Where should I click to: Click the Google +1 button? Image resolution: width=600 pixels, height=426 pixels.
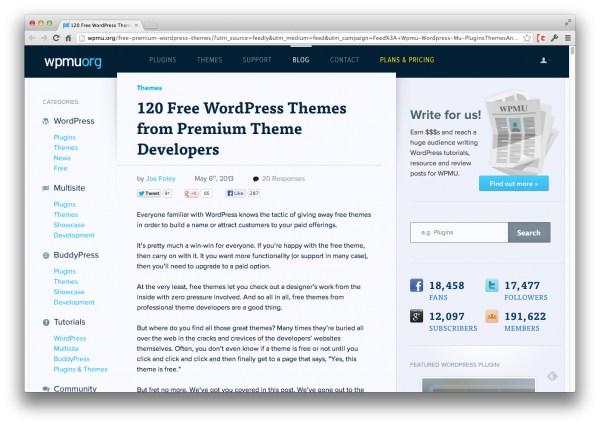click(191, 193)
